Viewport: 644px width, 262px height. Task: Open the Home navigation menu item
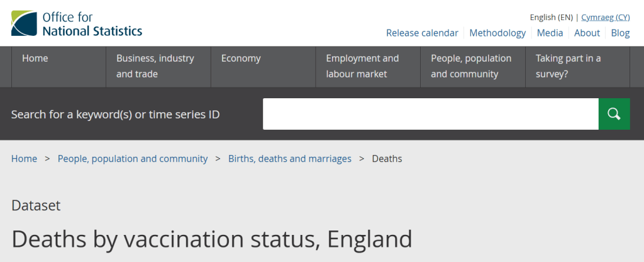[x=35, y=59]
